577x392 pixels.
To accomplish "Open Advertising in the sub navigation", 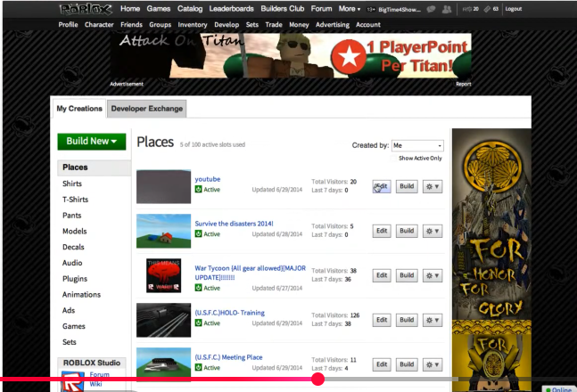I will [x=333, y=25].
